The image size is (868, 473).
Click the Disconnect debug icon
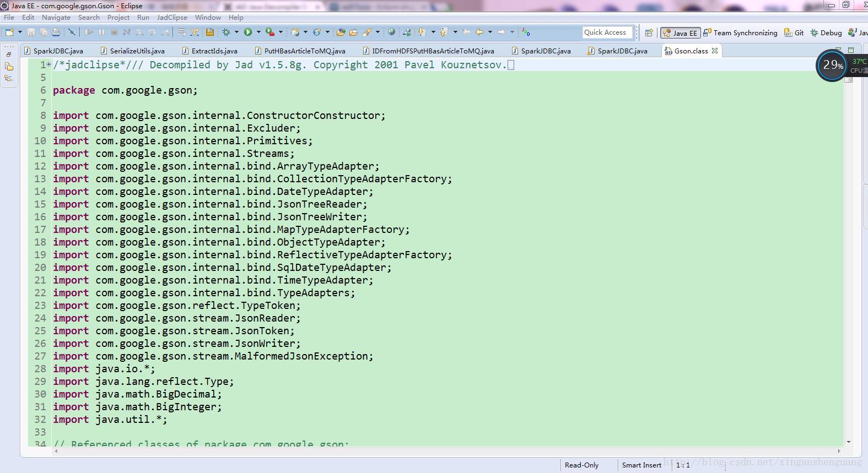point(127,32)
